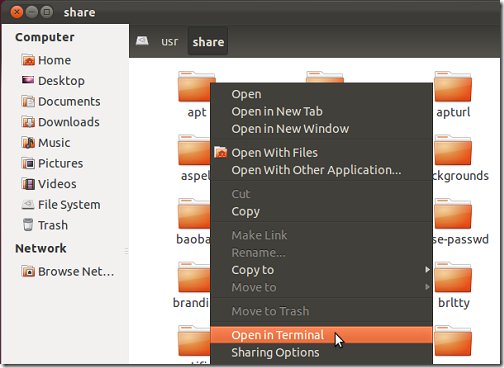
Task: Click the root drive icon in path bar
Action: (x=142, y=41)
